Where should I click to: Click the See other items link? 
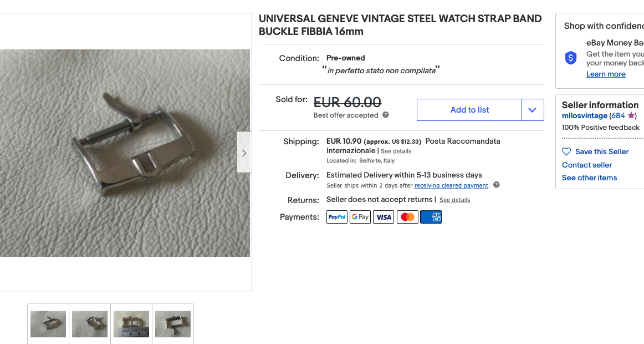(589, 178)
